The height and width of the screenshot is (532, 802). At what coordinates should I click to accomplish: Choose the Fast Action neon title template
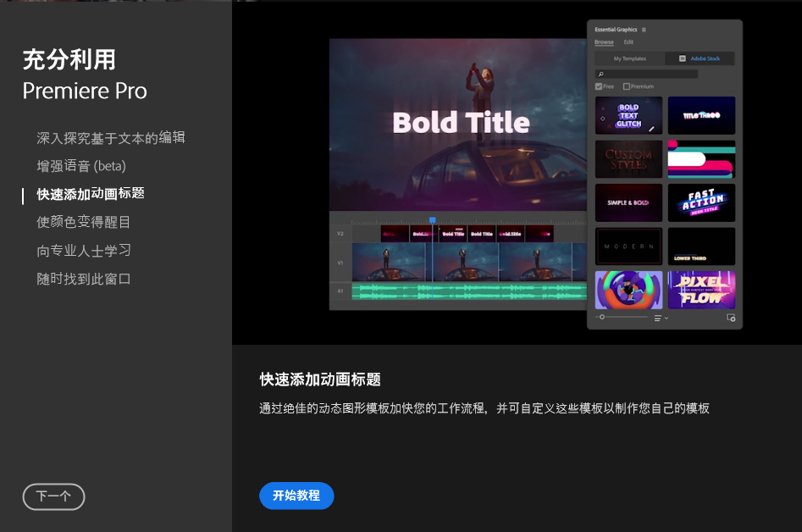click(x=702, y=203)
